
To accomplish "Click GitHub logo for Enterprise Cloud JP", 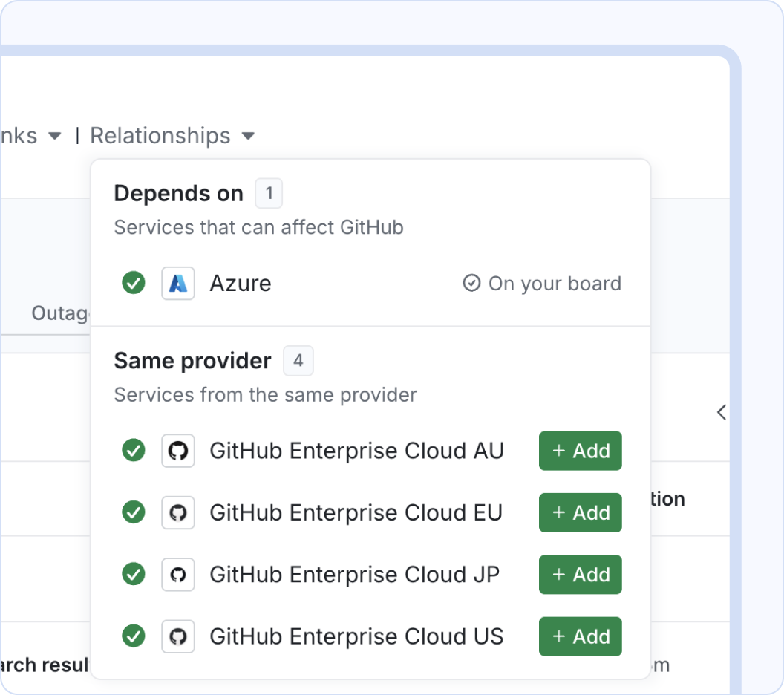I will tap(178, 575).
